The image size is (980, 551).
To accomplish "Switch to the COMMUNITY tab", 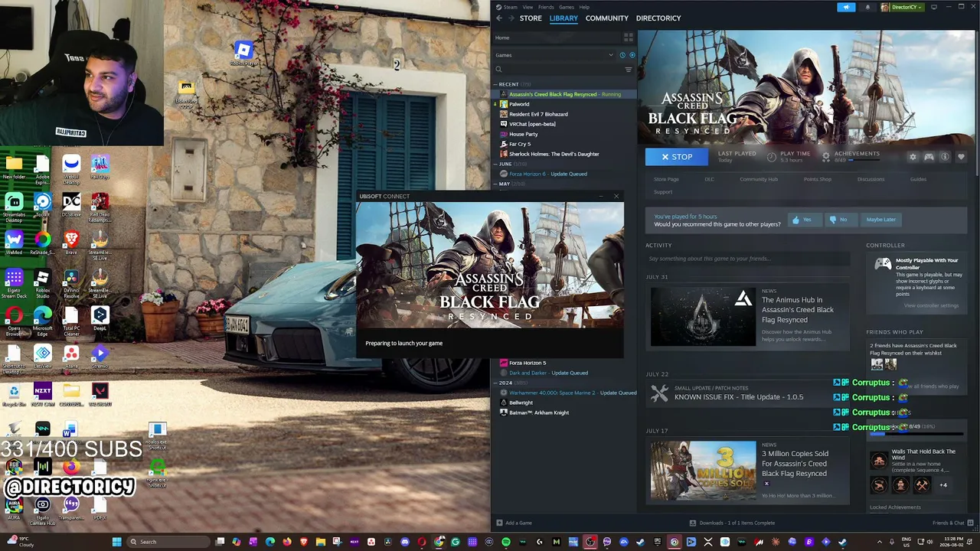I will 606,18.
